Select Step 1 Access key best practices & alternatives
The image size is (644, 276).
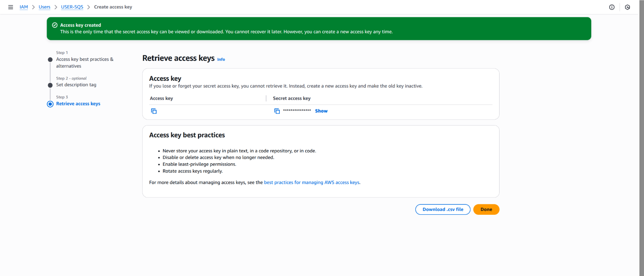click(x=85, y=62)
